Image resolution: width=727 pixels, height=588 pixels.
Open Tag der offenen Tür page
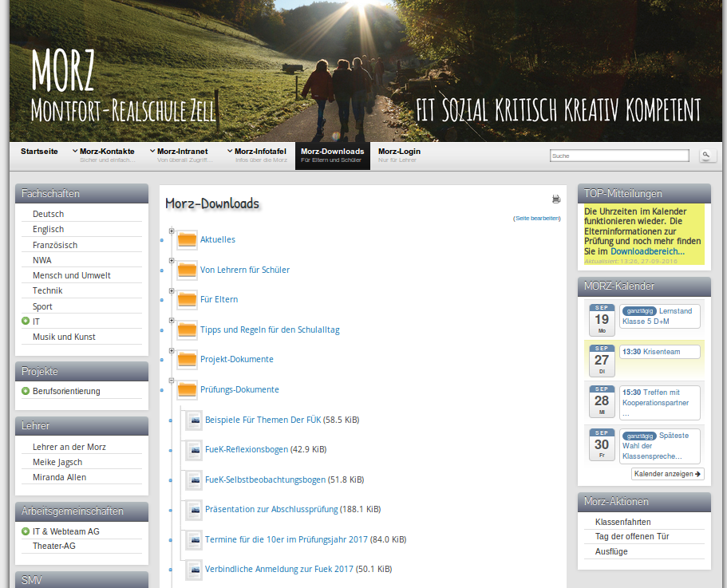(632, 537)
